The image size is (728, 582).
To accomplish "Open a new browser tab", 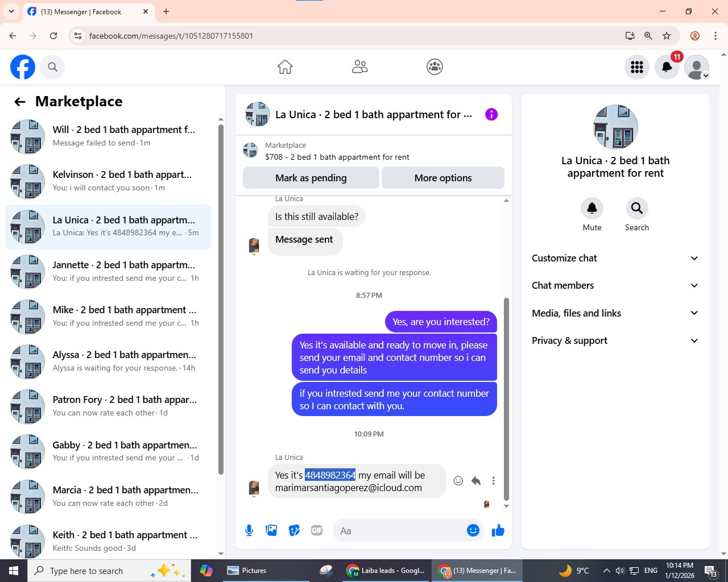I will pos(166,11).
